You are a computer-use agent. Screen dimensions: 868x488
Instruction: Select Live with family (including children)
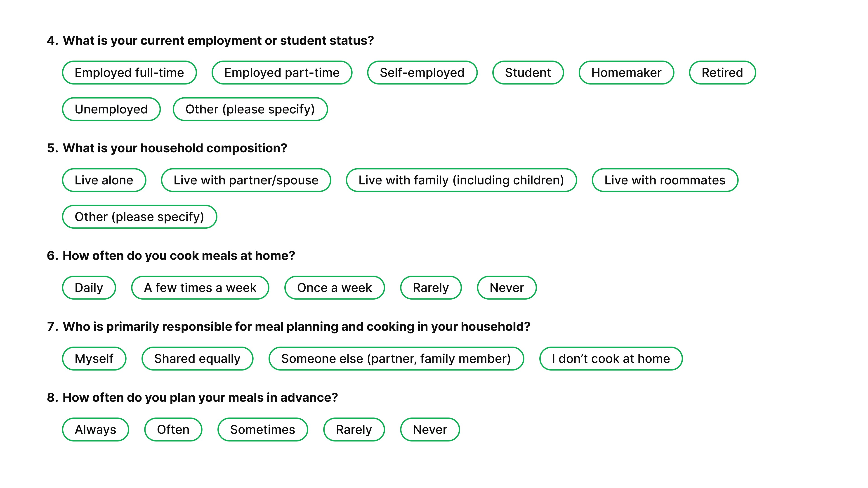tap(461, 180)
